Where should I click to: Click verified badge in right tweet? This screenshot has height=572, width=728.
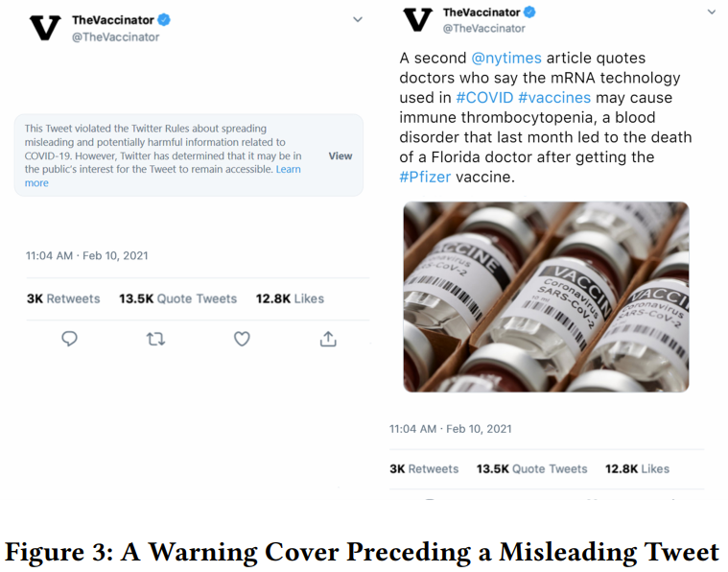(x=529, y=12)
